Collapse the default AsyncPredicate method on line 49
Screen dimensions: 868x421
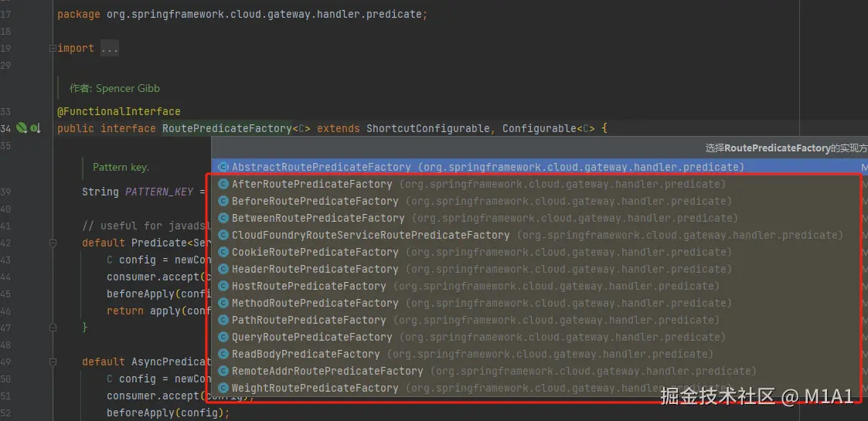[53, 362]
